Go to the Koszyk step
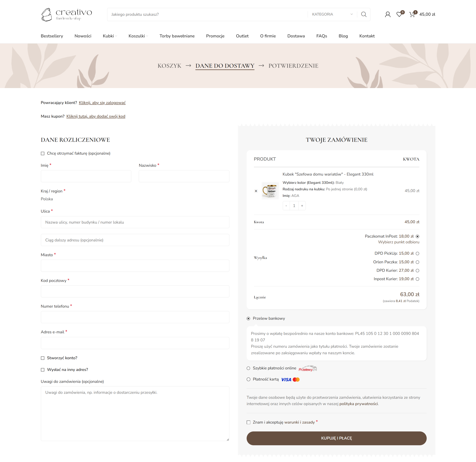Screen dimensions: 476x462 pos(169,66)
